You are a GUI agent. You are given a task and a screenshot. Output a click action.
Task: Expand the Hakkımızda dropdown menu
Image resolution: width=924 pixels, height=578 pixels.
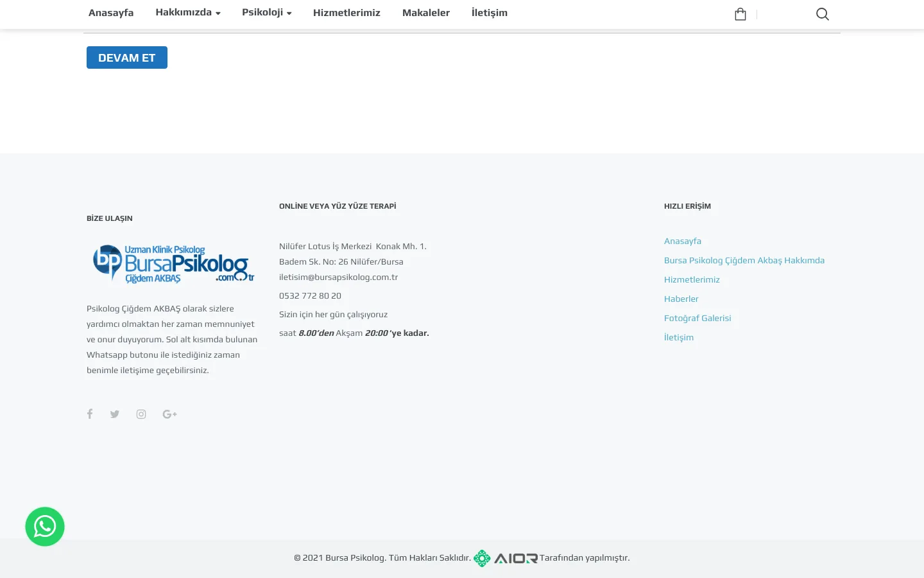(x=188, y=13)
